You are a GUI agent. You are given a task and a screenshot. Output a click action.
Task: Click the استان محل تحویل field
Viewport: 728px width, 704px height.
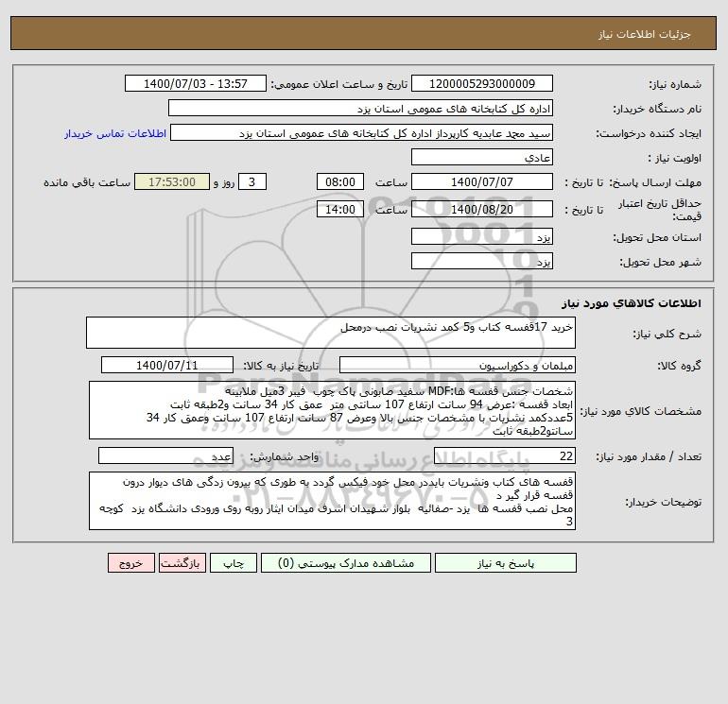(482, 236)
